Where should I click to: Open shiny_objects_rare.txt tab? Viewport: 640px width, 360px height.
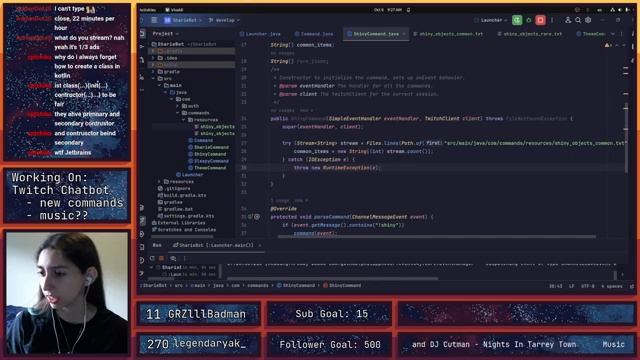coord(529,34)
